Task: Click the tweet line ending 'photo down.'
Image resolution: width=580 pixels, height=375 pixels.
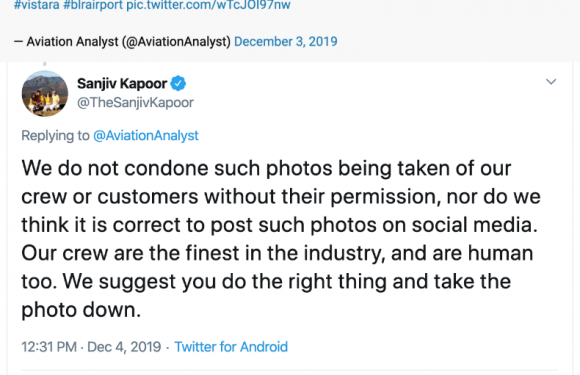Action: (81, 310)
